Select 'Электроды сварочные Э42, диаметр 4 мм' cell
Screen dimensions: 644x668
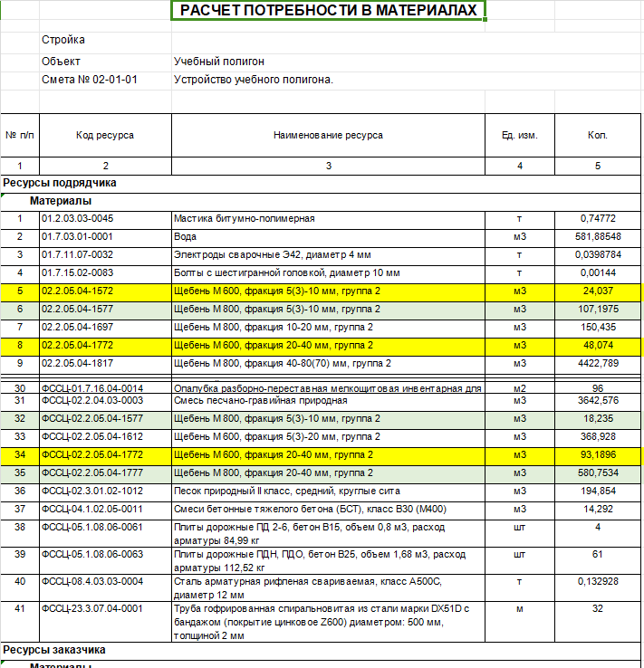pyautogui.click(x=328, y=255)
